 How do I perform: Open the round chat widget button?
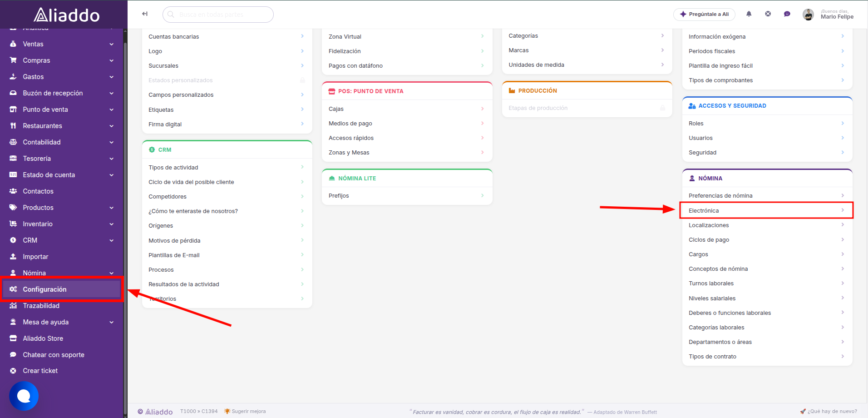point(24,396)
